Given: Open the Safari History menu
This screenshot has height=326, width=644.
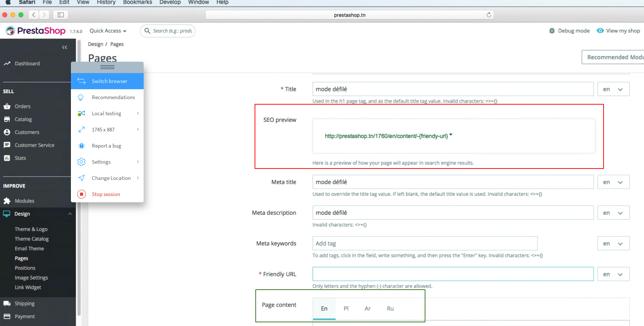Looking at the screenshot, I should tap(106, 2).
